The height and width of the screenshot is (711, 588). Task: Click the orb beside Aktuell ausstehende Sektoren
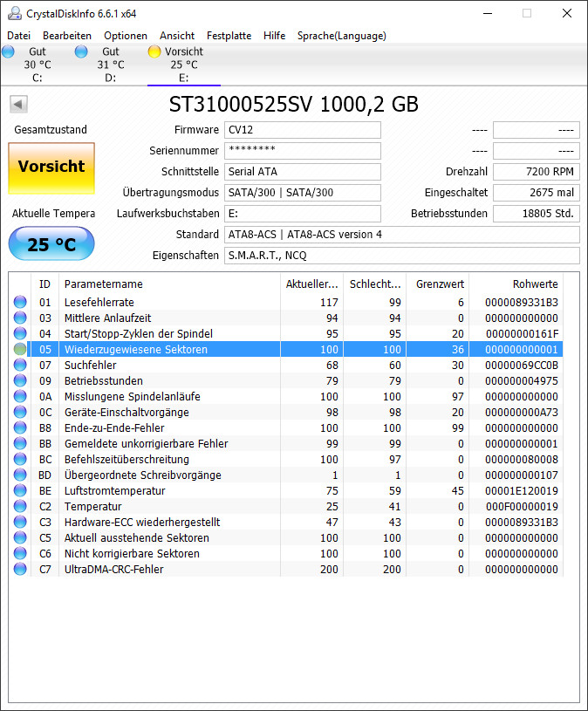point(20,537)
